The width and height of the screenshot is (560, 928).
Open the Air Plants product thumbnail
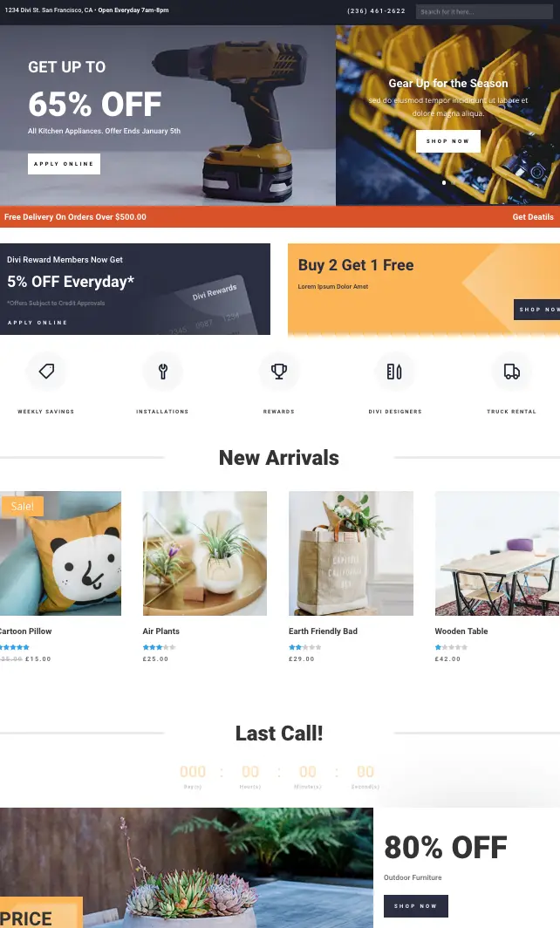point(205,553)
